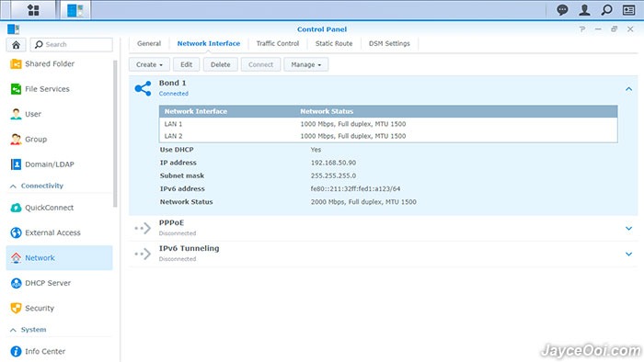Select the LAN 2 row
644x362 pixels.
click(388, 136)
